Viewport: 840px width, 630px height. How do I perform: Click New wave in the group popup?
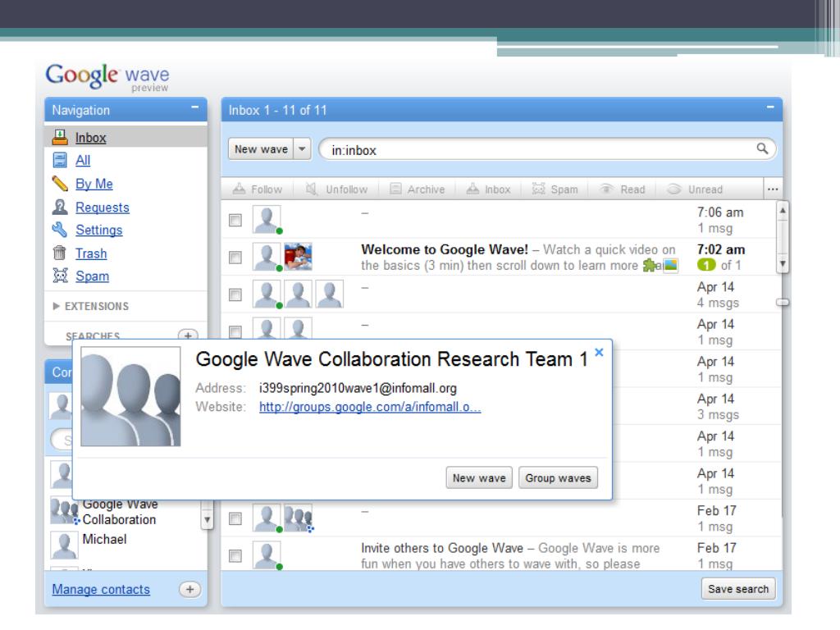click(x=479, y=478)
